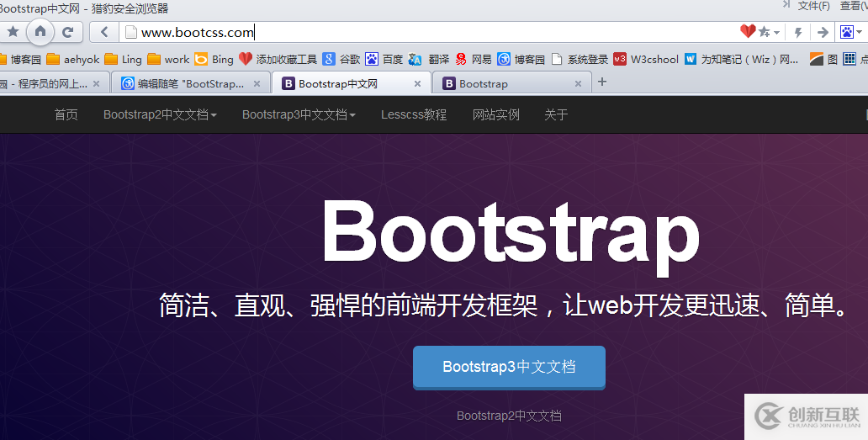Close the 程序员的网上 tab

tap(97, 83)
